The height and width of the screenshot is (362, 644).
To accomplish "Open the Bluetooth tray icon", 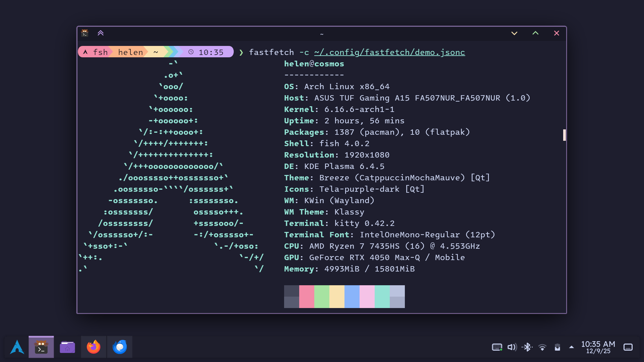I will click(527, 347).
